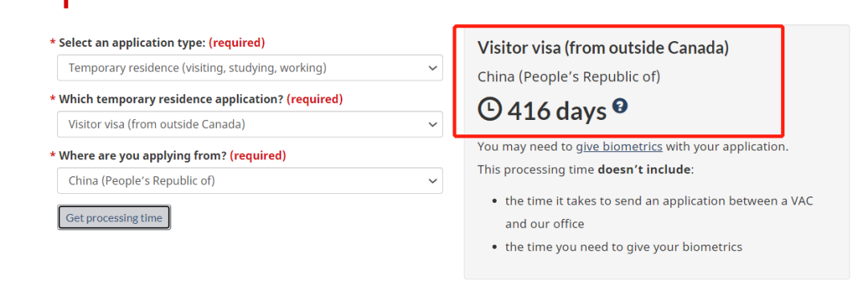Click the 'Select an application type' field label
This screenshot has height=297, width=868.
click(133, 43)
